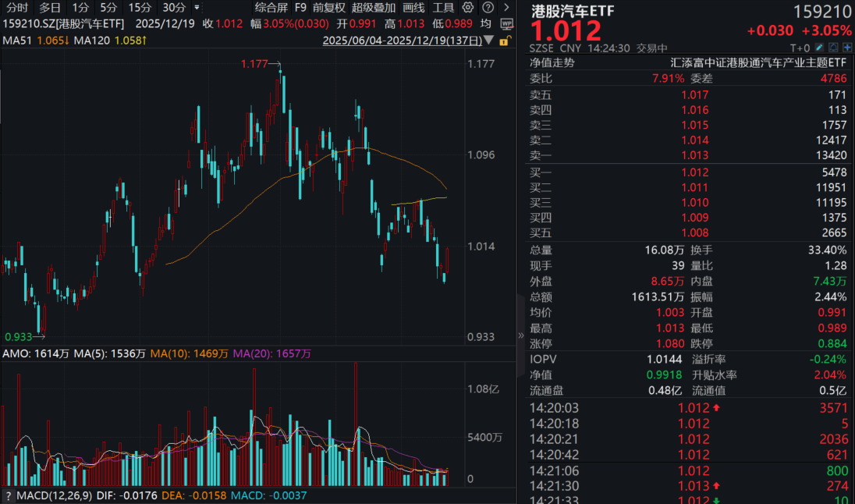Enable 超级叠加 overlay mode
The image size is (855, 504).
(x=374, y=8)
